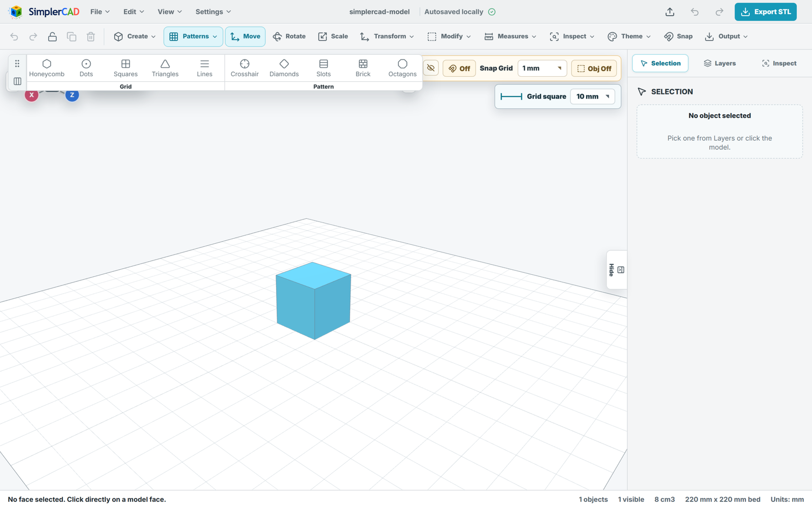
Task: Click the share/upload icon in header
Action: (670, 12)
